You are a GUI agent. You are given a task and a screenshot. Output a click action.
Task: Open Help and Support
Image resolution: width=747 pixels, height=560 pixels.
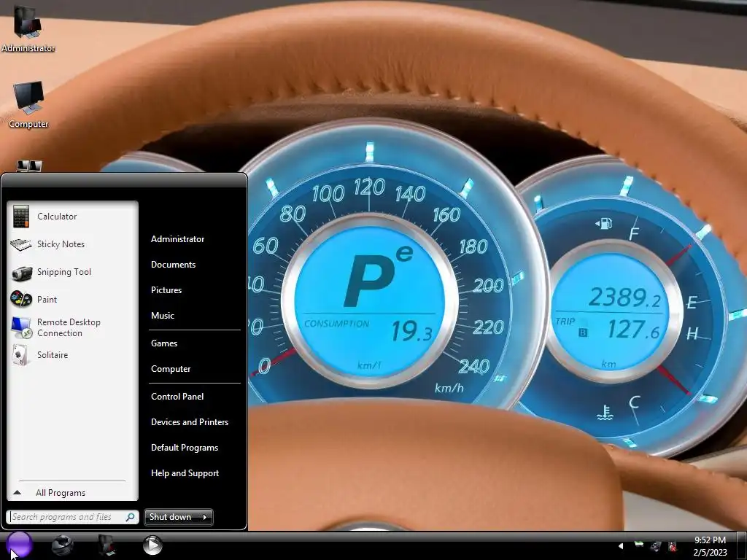pos(185,473)
